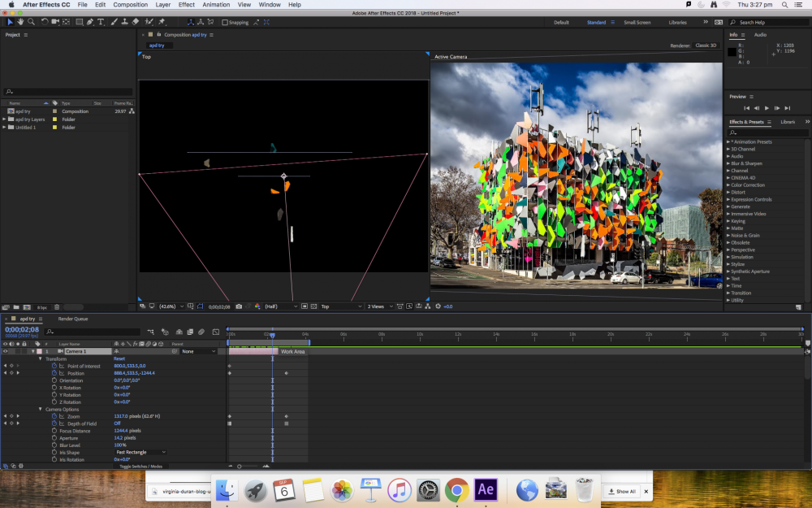Click Reset next to Transform
This screenshot has height=508, width=812.
coord(119,358)
